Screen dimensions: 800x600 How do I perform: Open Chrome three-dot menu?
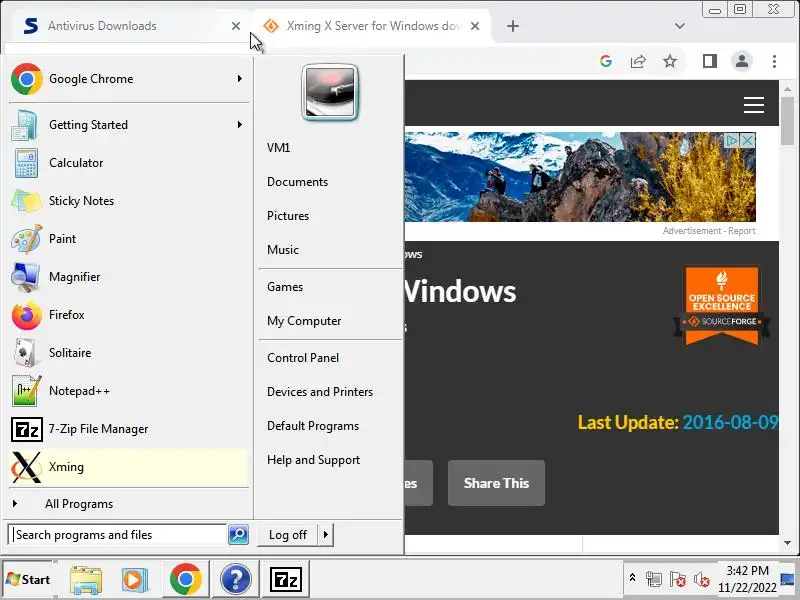(774, 62)
